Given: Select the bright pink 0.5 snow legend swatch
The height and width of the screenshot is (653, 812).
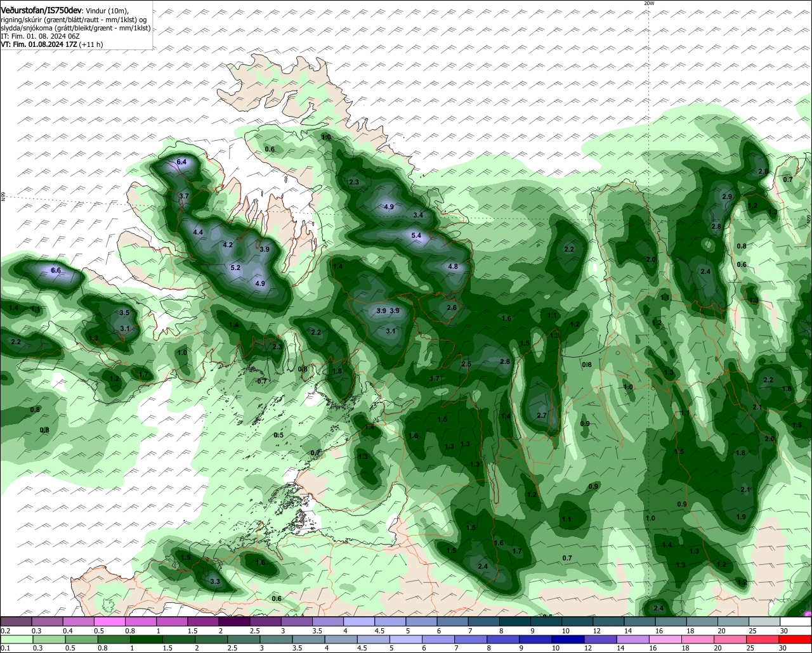Looking at the screenshot, I should (x=109, y=622).
